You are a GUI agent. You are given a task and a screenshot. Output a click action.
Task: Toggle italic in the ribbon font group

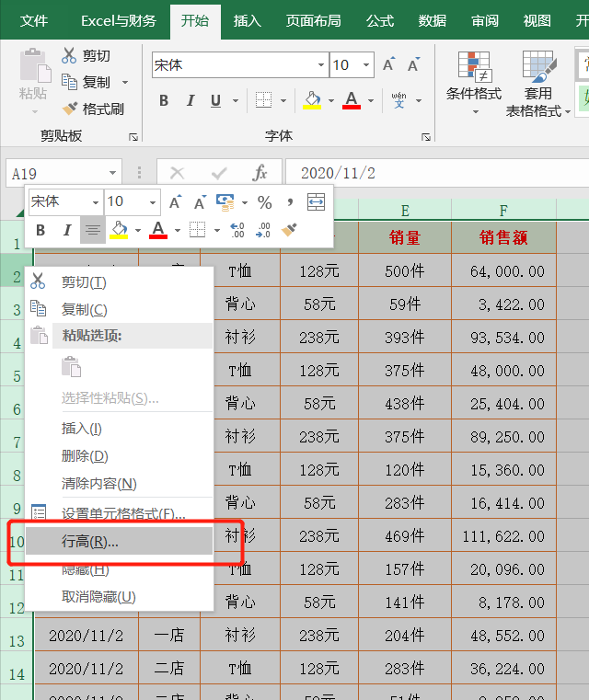tap(191, 101)
